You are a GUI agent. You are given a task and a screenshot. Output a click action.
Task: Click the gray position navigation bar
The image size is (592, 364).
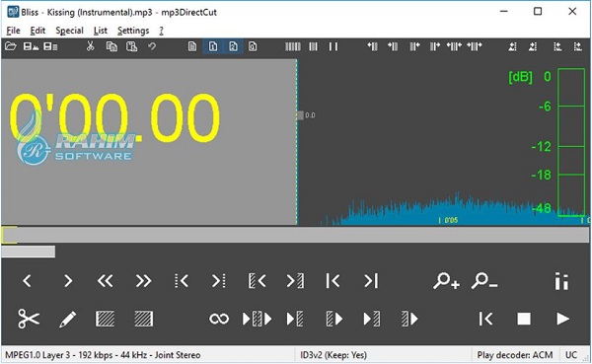tap(295, 235)
